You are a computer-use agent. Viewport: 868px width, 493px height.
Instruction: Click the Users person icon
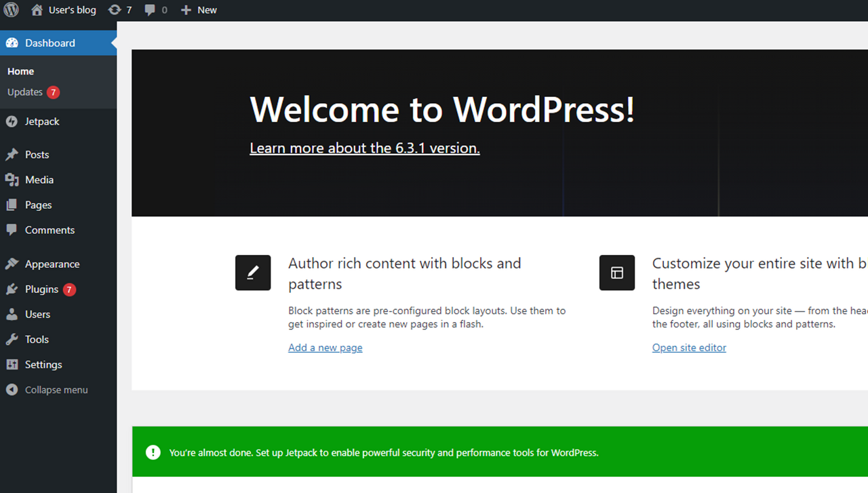pos(12,314)
